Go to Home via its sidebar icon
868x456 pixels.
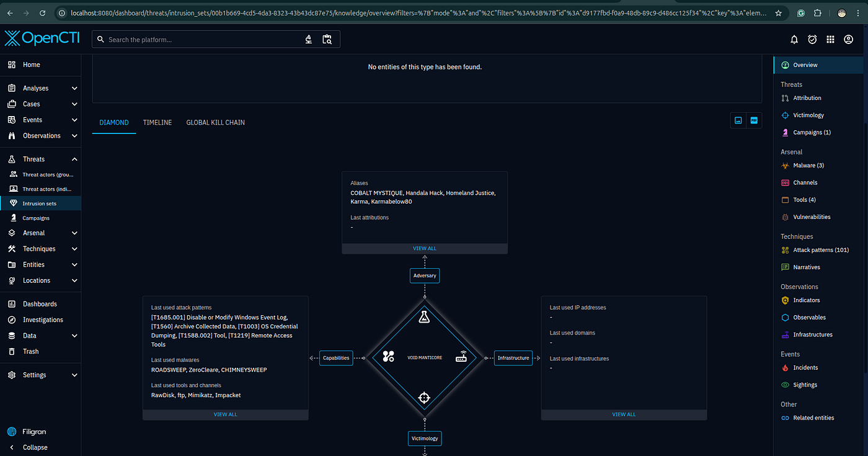point(12,65)
